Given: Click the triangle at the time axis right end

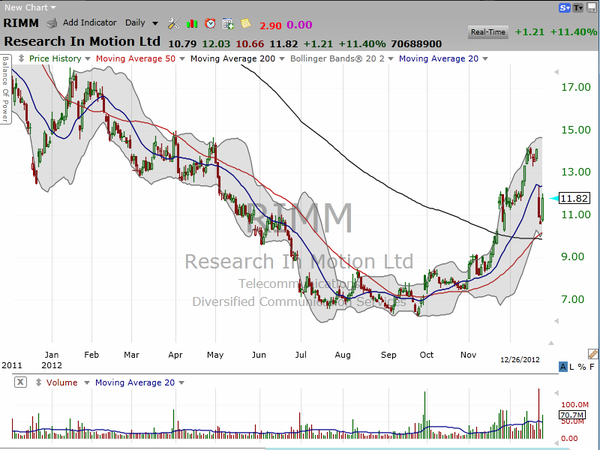Looking at the screenshot, I should (551, 343).
